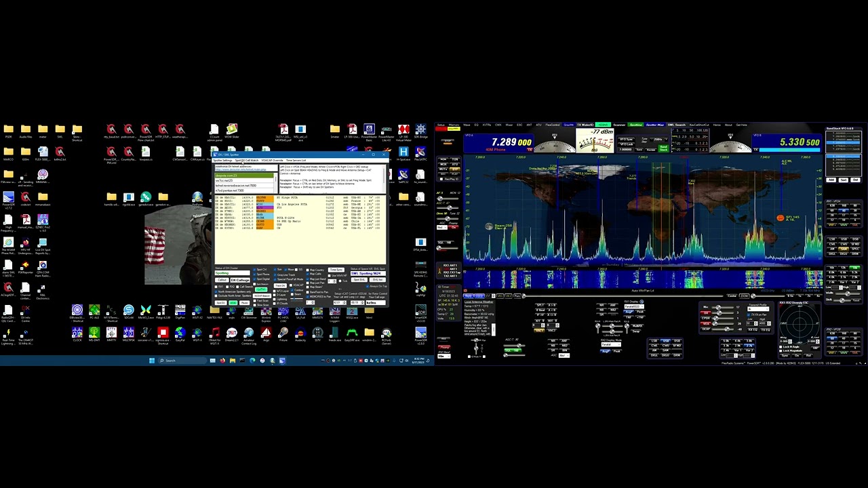868x488 pixels.
Task: Open the WOW Slider desktop icon
Action: pos(232,131)
